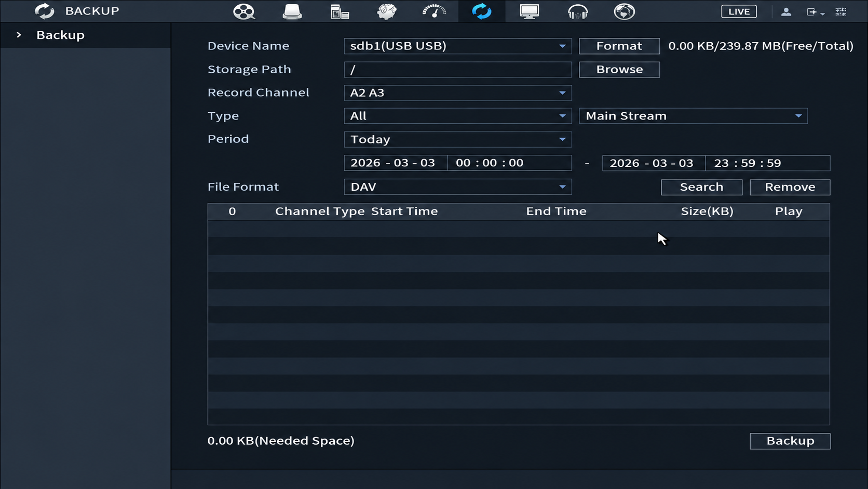Open the film reel playback icon
This screenshot has height=489, width=868.
(x=243, y=11)
